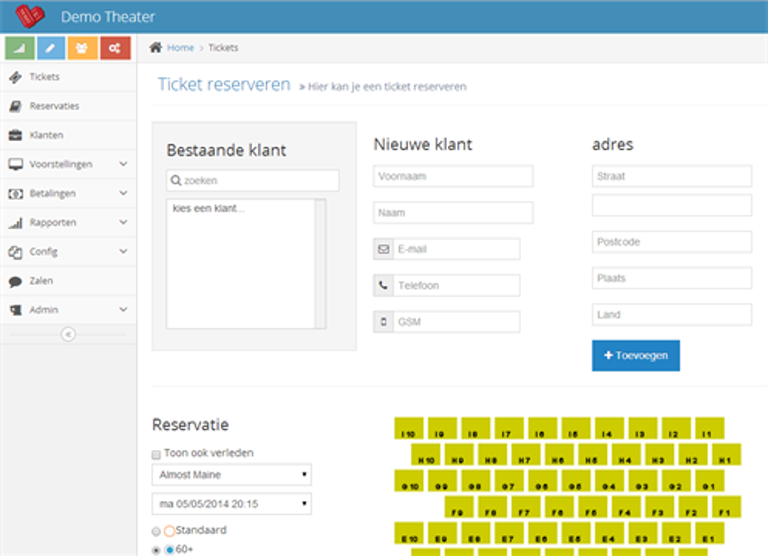This screenshot has width=768, height=556.
Task: Click the envelope icon beside E-mail
Action: (x=383, y=249)
